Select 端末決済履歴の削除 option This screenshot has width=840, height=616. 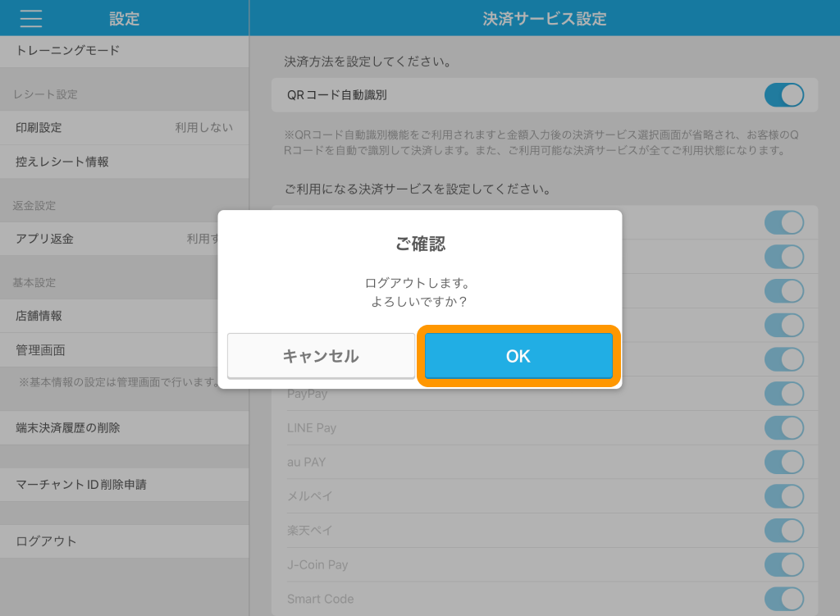pos(123,427)
